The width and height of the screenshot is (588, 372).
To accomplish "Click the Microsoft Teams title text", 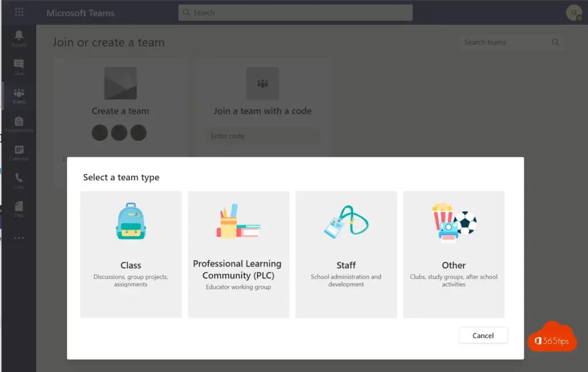I will click(x=80, y=13).
